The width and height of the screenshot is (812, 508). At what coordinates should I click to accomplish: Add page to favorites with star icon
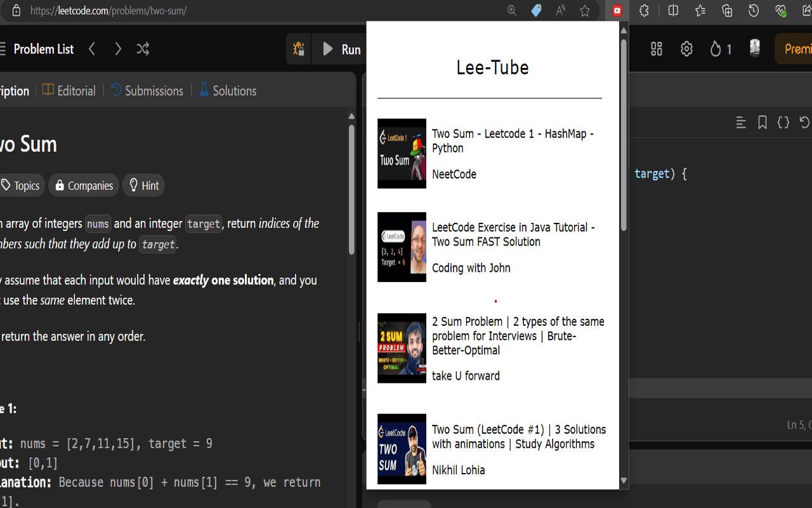point(585,11)
